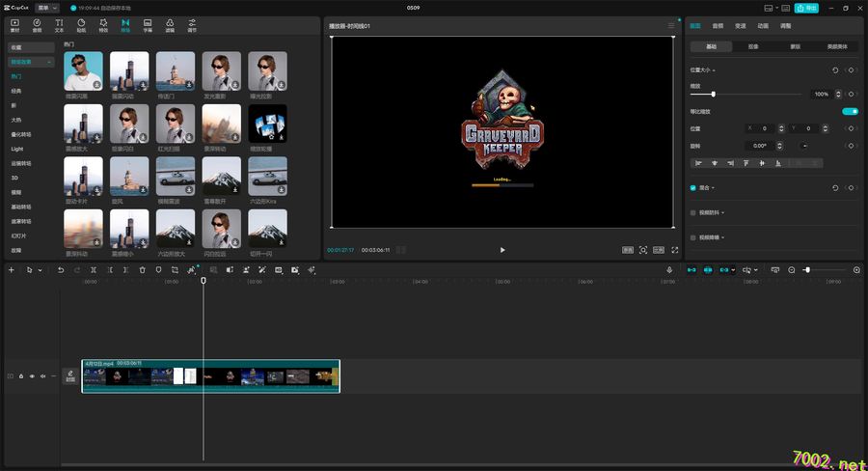Screen dimensions: 868x471
Task: Switch to the Speed inspector tab
Action: pos(740,26)
